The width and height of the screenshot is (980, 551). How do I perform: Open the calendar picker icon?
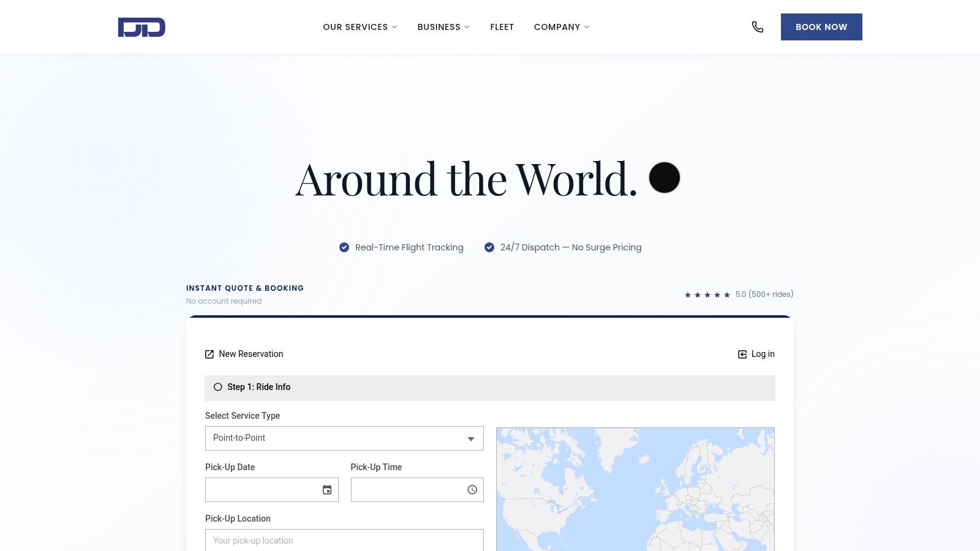tap(327, 490)
